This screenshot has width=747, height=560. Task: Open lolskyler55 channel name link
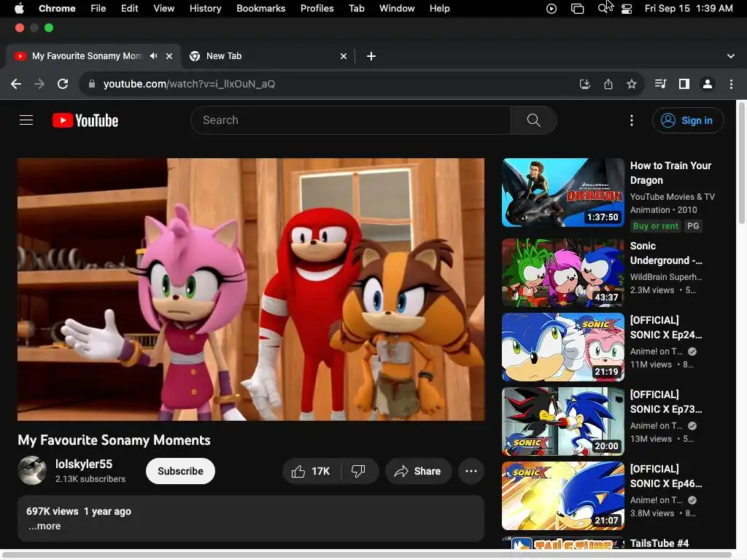(x=84, y=464)
